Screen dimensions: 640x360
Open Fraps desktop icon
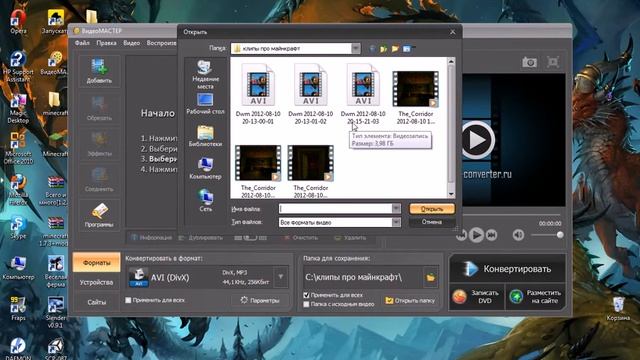pos(18,309)
